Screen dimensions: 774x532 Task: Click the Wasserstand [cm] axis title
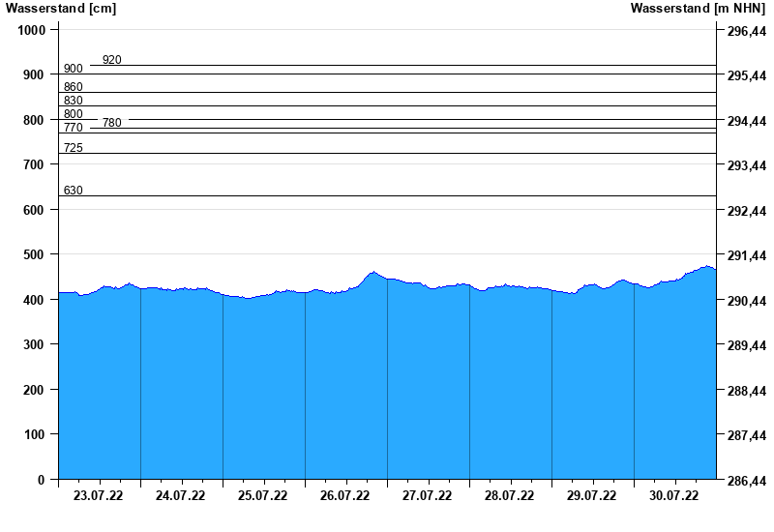[x=61, y=9]
